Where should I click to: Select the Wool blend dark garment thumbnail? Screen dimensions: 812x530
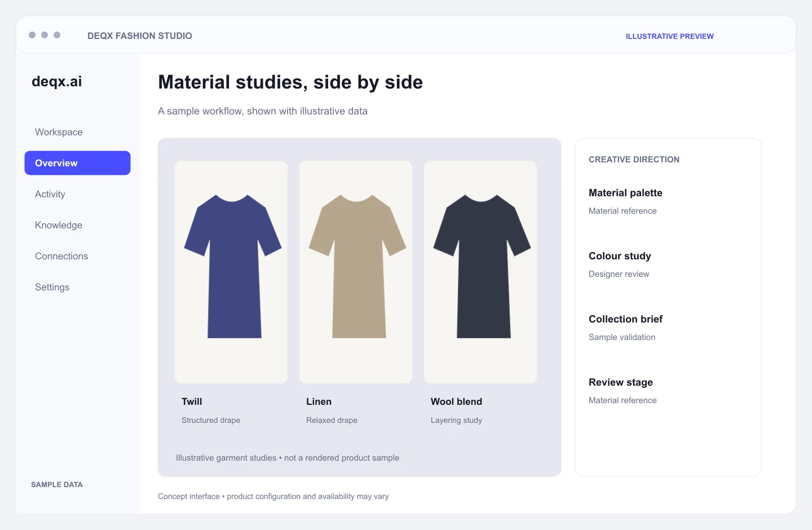click(480, 272)
